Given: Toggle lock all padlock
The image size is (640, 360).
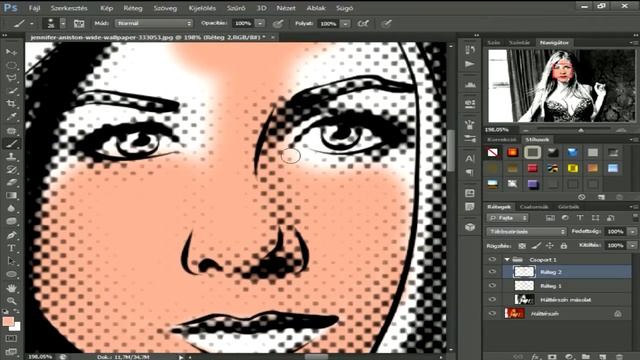Looking at the screenshot, I should click(x=564, y=246).
